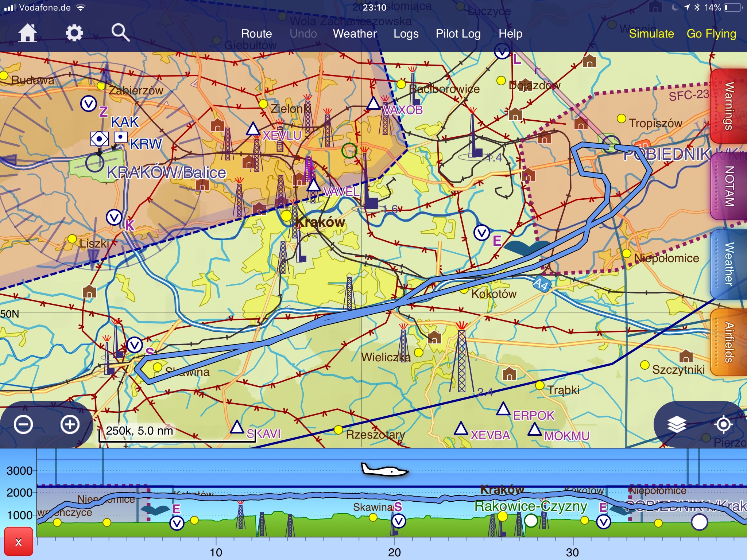The width and height of the screenshot is (747, 560).
Task: Select VRP E reporting point on map
Action: coord(481,233)
